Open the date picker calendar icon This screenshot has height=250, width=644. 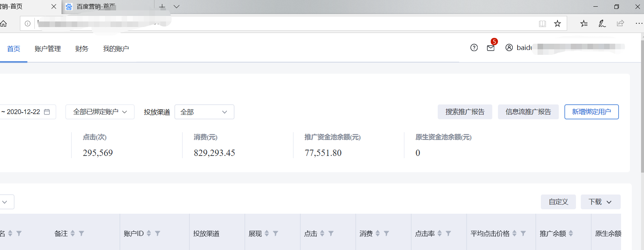(x=47, y=112)
